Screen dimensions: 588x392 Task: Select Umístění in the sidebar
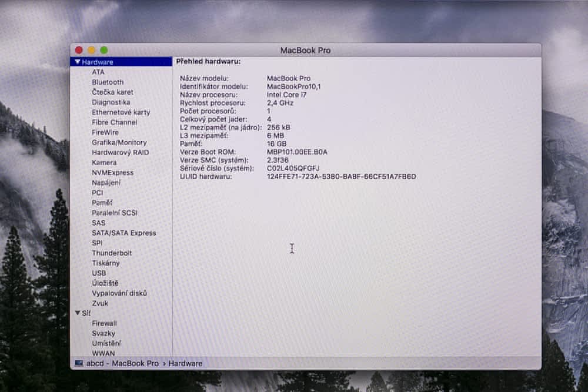pyautogui.click(x=106, y=344)
